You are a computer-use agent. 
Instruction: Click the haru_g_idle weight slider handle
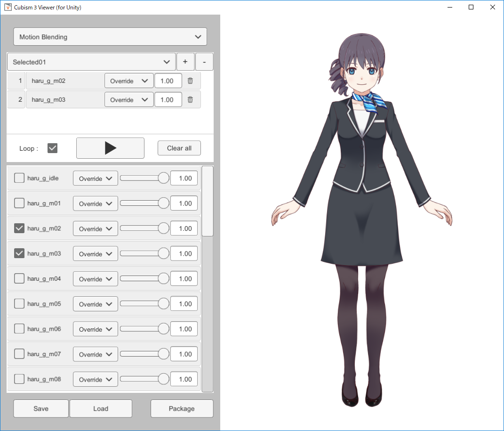164,178
